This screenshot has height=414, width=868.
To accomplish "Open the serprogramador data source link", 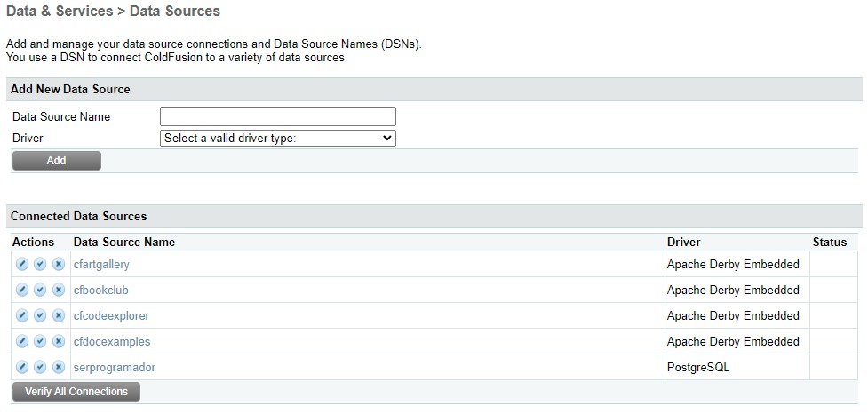I will click(115, 368).
